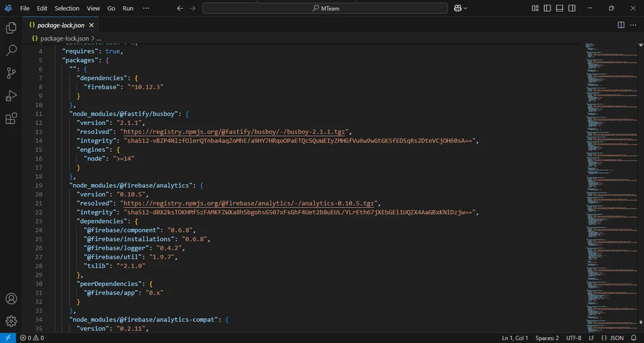Click line number 19 in the gutter
The width and height of the screenshot is (644, 343).
39,185
